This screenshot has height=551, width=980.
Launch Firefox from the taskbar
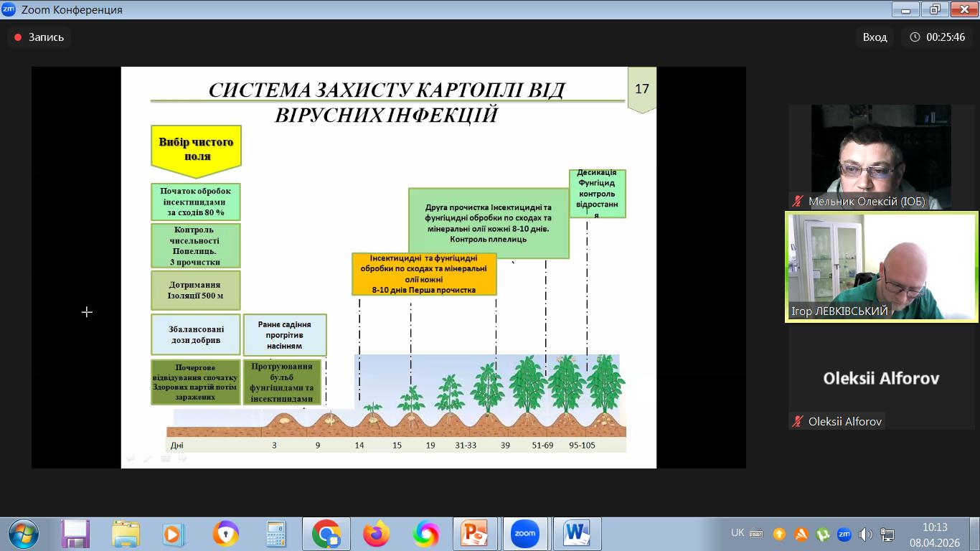(x=376, y=534)
